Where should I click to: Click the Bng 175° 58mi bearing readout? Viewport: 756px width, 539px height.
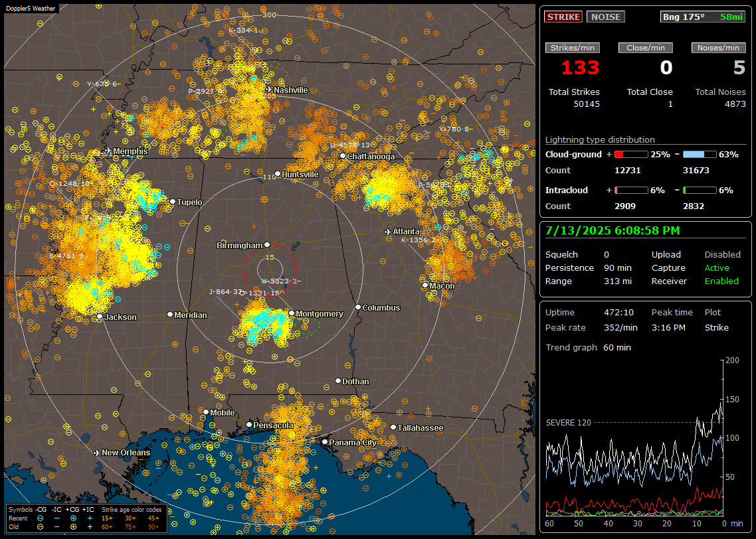702,17
